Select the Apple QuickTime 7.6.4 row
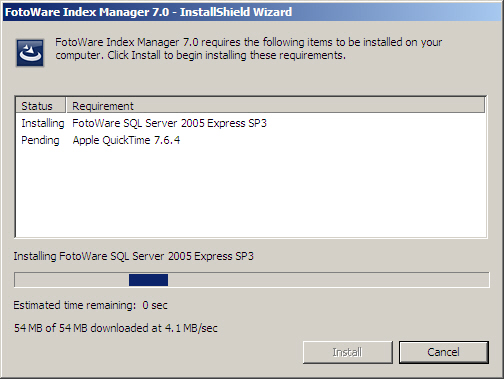The width and height of the screenshot is (504, 379). (x=251, y=140)
